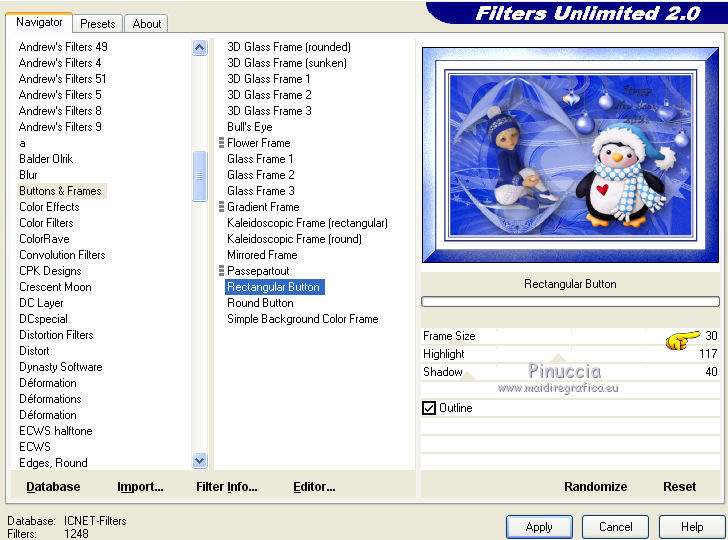Click the category list scroll up arrow
Viewport: 728px width, 540px height.
[x=200, y=47]
